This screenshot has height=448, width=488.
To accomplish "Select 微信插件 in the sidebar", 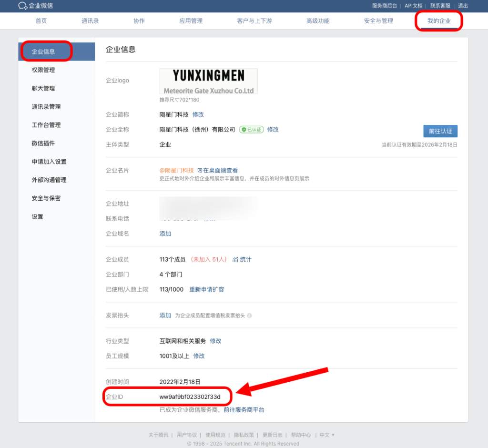I will click(x=43, y=143).
